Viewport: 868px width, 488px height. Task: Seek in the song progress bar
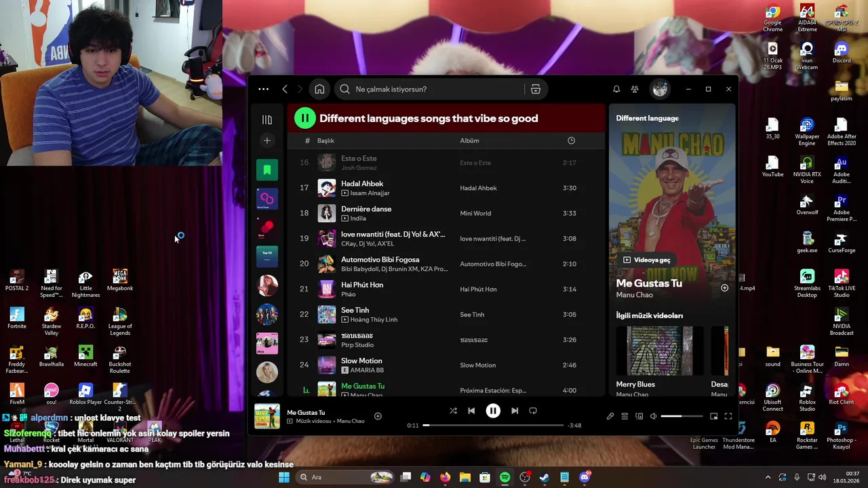coord(494,425)
